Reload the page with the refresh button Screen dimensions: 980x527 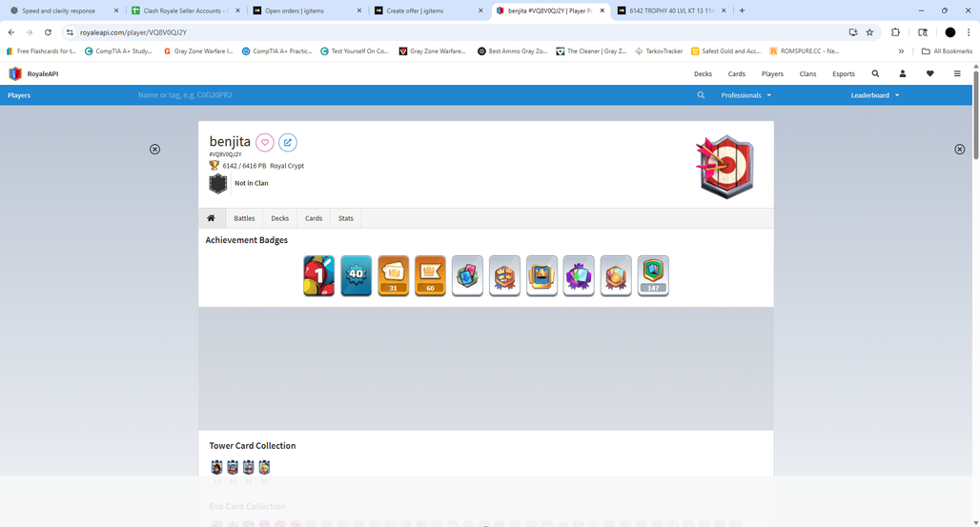coord(48,32)
